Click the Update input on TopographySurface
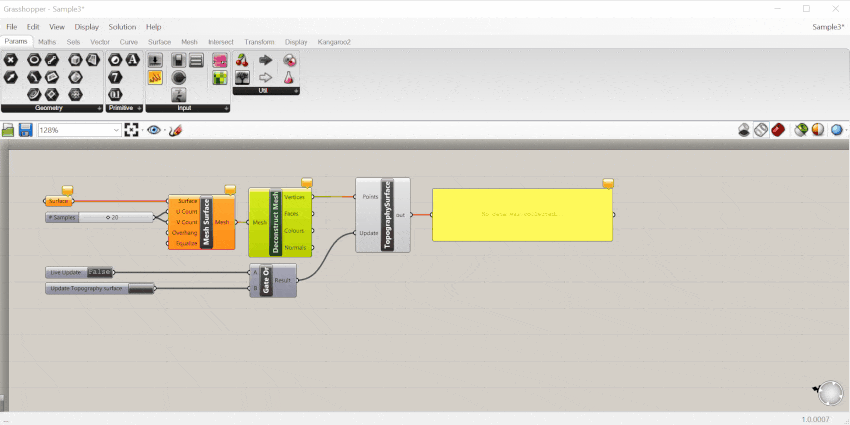The width and height of the screenshot is (850, 425). pyautogui.click(x=369, y=233)
